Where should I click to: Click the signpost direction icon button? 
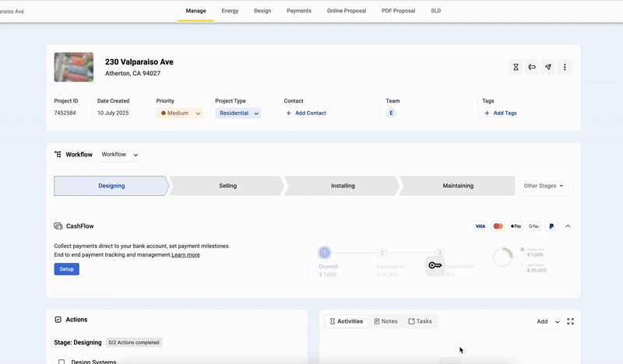click(x=532, y=67)
